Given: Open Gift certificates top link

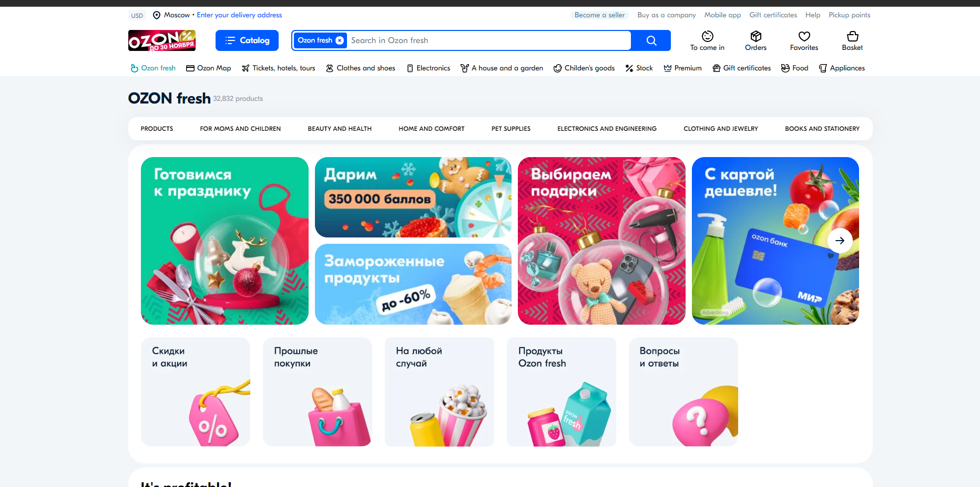Looking at the screenshot, I should coord(773,15).
